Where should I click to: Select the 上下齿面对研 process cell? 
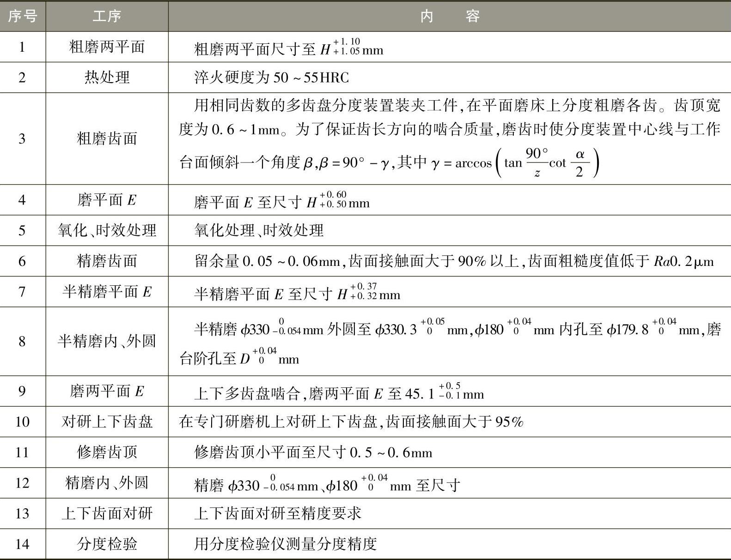pos(107,513)
